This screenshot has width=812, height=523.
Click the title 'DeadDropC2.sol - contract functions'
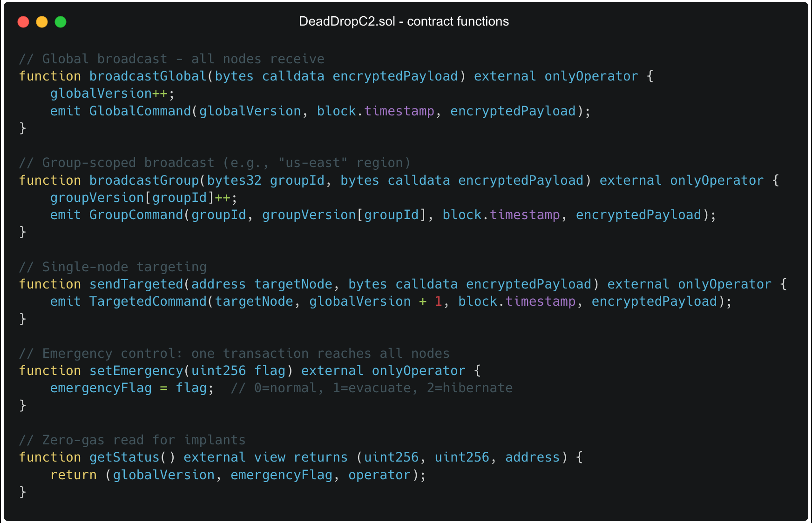click(404, 21)
